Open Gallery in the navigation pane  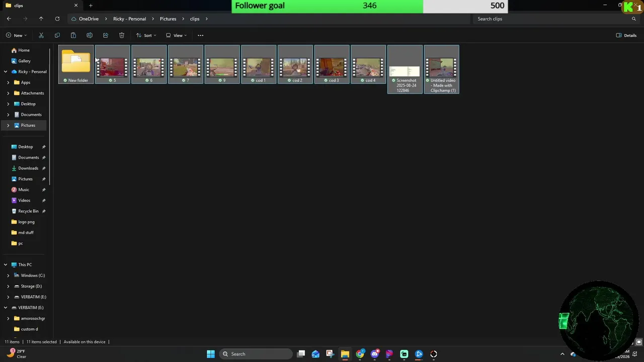point(24,61)
